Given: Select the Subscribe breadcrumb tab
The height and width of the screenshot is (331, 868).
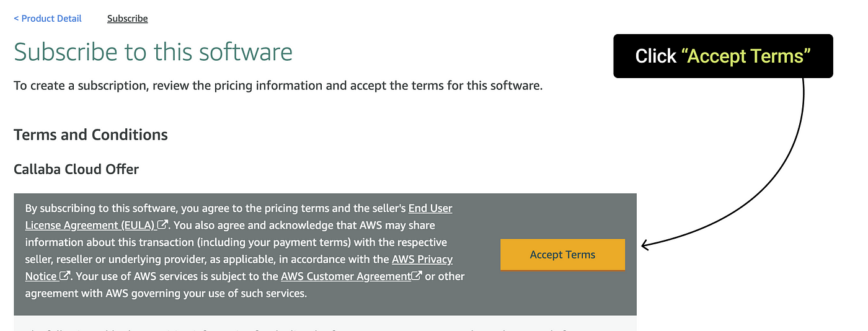Looking at the screenshot, I should (x=127, y=19).
